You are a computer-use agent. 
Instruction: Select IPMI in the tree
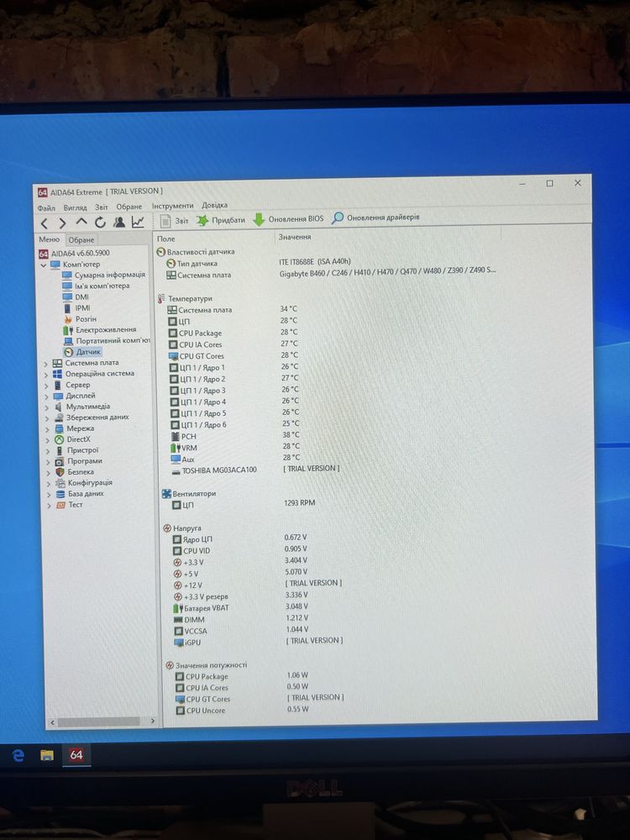(x=76, y=308)
